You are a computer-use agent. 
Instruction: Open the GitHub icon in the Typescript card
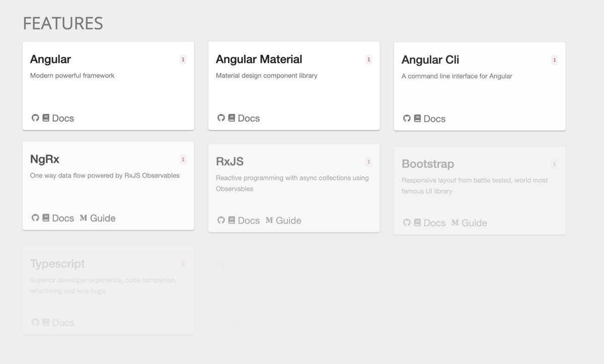coord(35,322)
